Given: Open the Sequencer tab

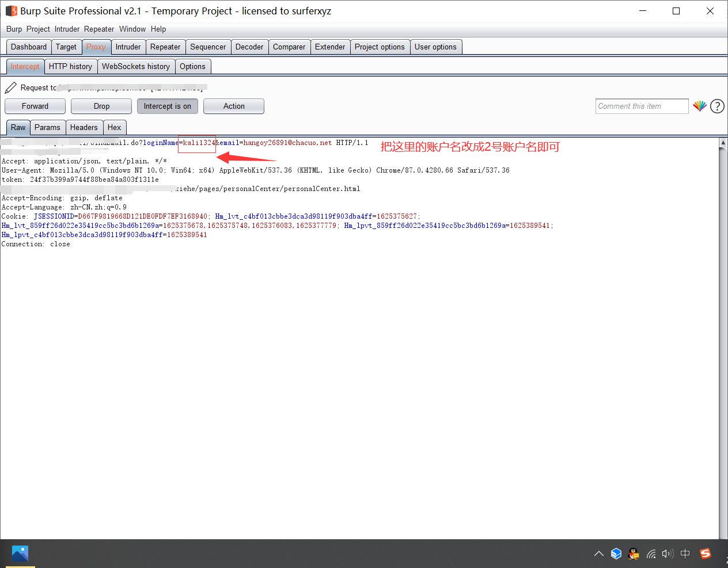Looking at the screenshot, I should pos(208,47).
